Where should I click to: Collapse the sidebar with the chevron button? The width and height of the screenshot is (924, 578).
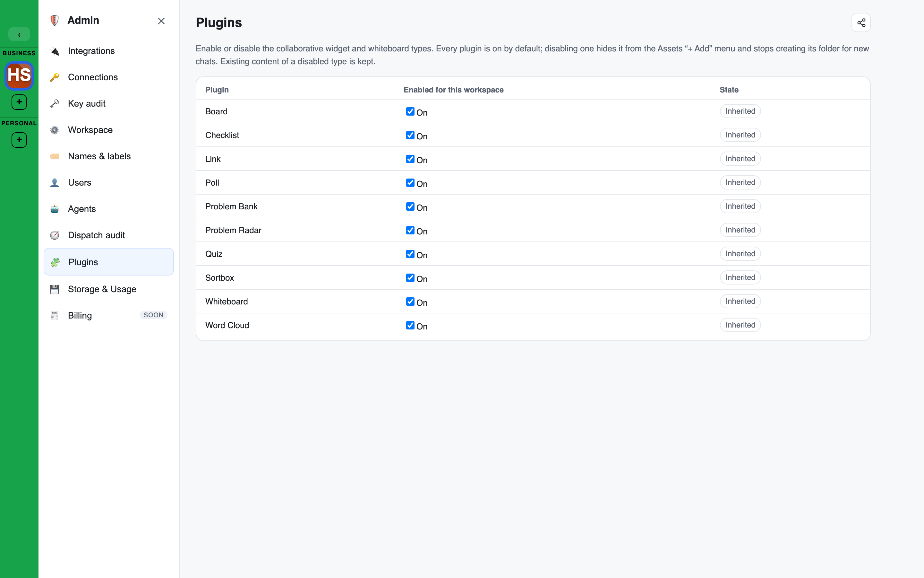19,34
